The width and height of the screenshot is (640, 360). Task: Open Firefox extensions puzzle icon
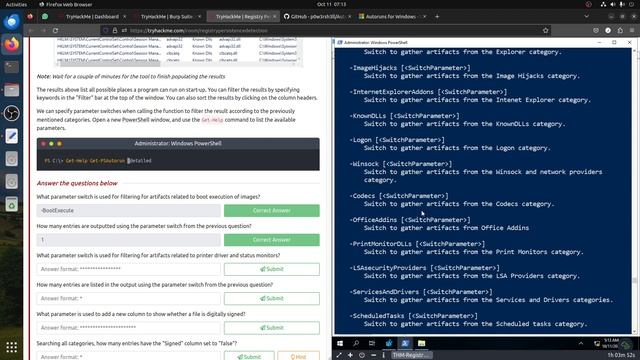pos(620,30)
